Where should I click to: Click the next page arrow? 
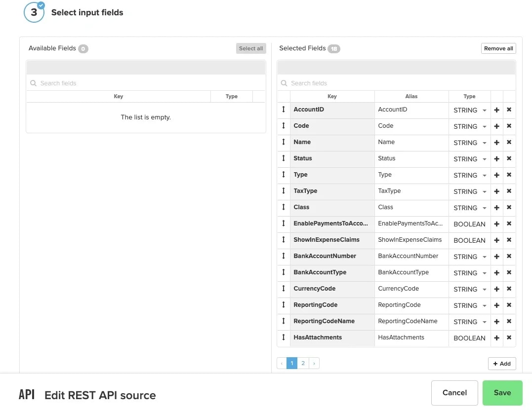point(314,363)
